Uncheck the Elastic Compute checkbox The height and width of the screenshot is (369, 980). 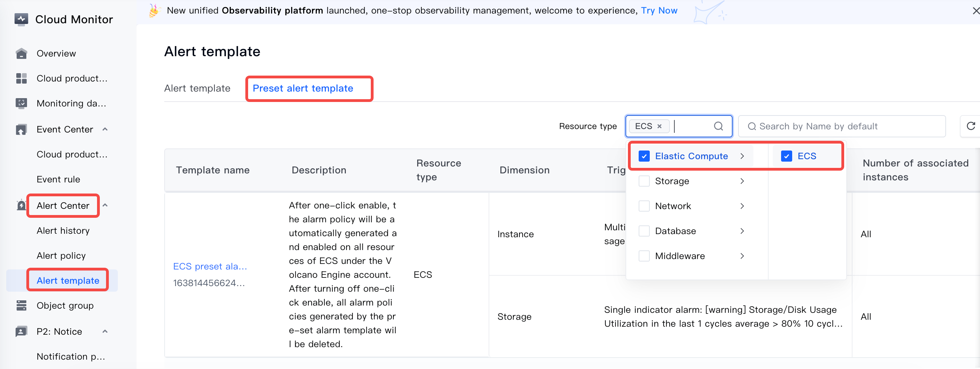coord(644,156)
